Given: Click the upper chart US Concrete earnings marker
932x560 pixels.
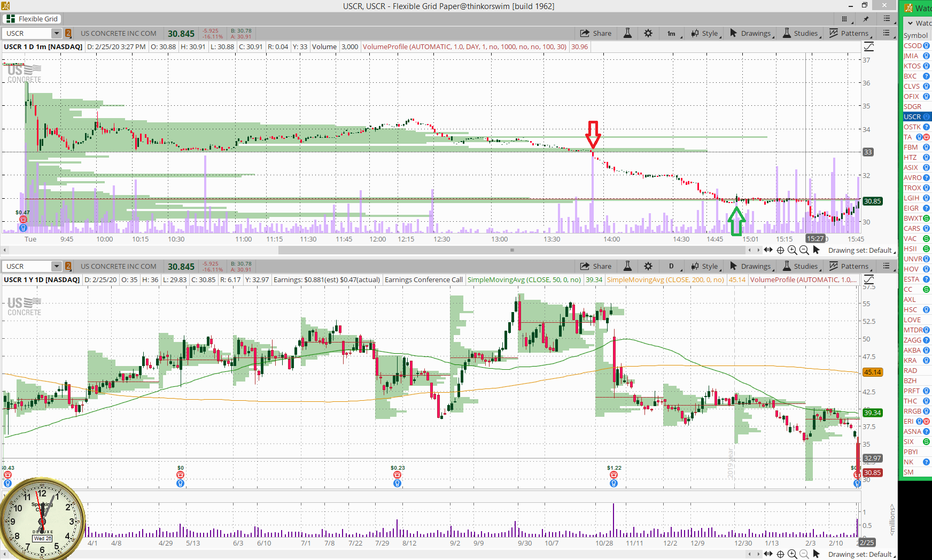Looking at the screenshot, I should tap(23, 220).
